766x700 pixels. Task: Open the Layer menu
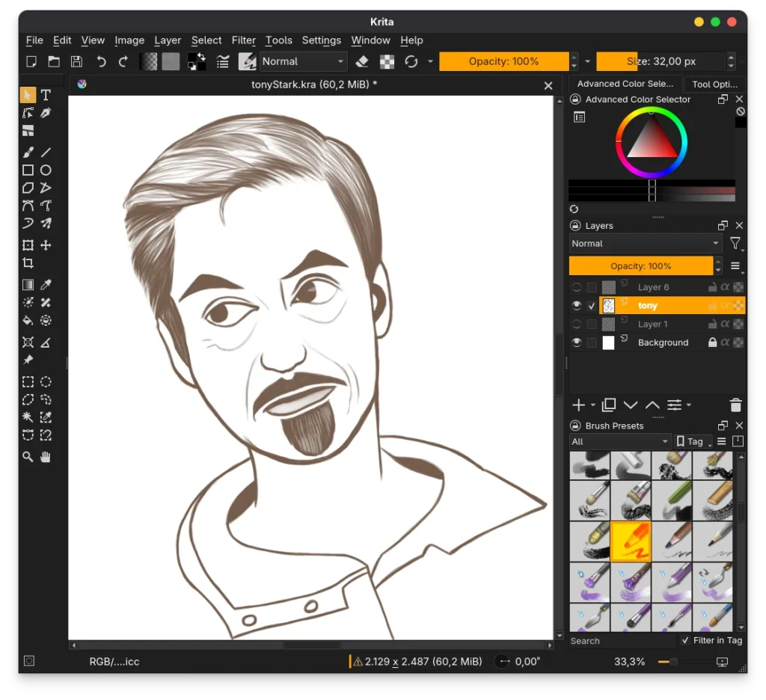[x=168, y=40]
